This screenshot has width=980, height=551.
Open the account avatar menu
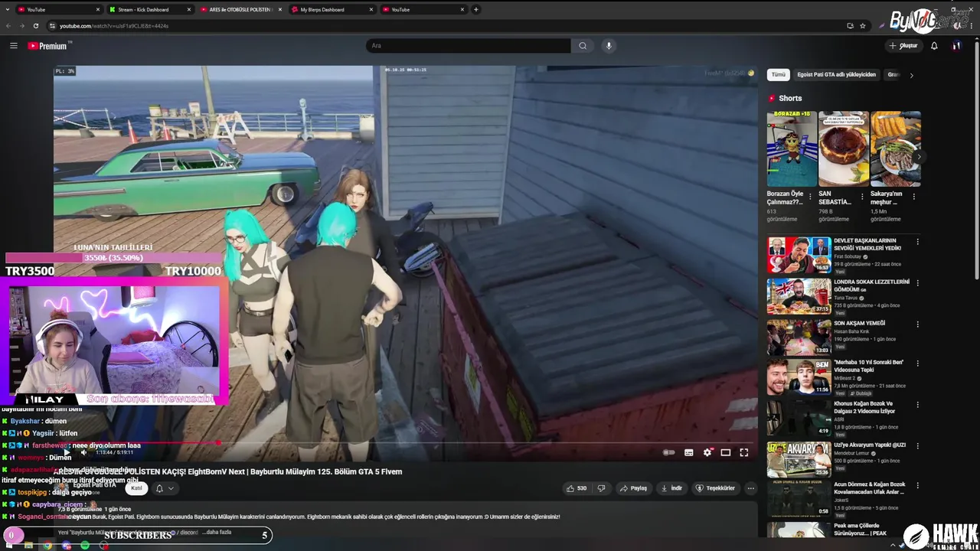tap(956, 46)
